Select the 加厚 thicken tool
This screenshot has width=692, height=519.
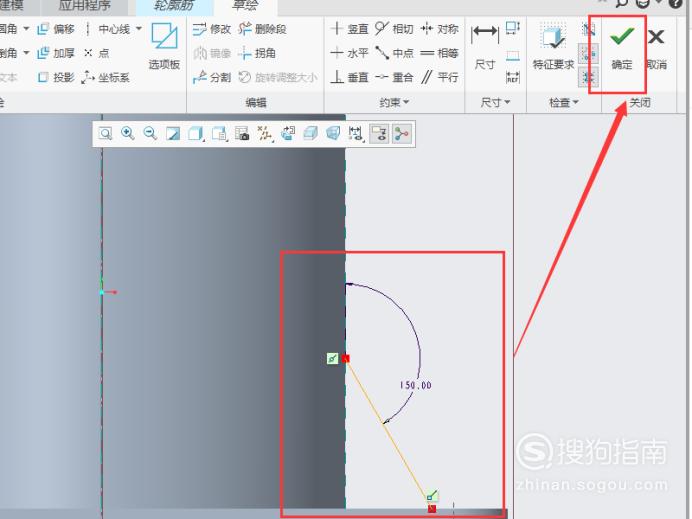point(56,53)
